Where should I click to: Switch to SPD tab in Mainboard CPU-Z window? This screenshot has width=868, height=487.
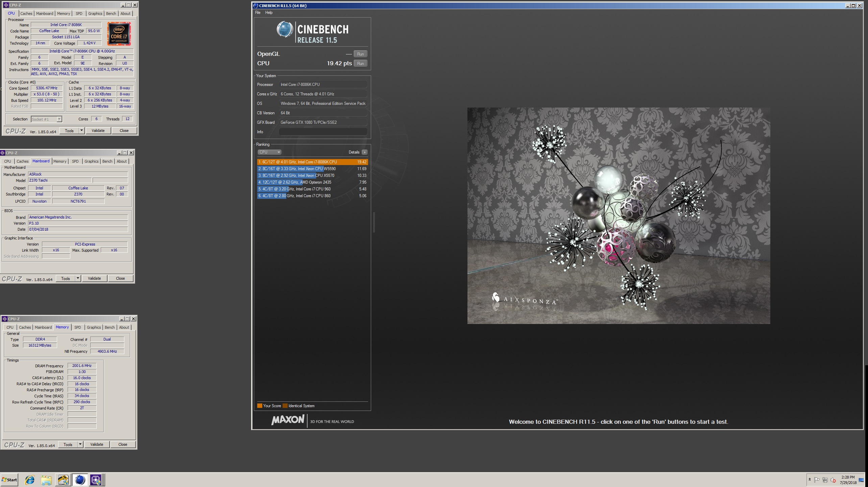[x=75, y=161]
